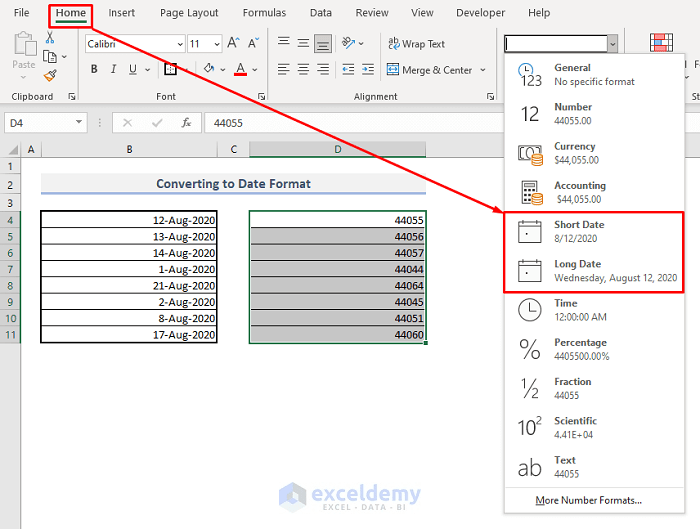Open the Font name Calibri dropdown
The width and height of the screenshot is (700, 529).
click(x=180, y=44)
